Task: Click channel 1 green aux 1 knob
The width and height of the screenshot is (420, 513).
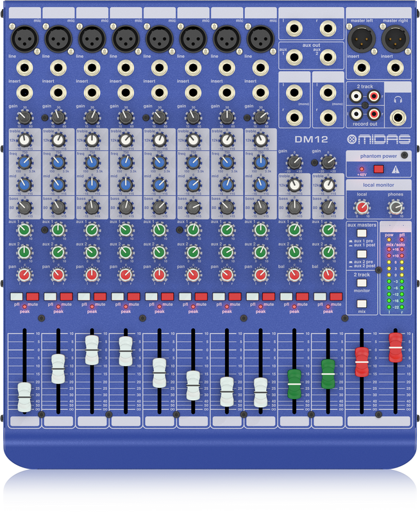Action: pyautogui.click(x=24, y=230)
